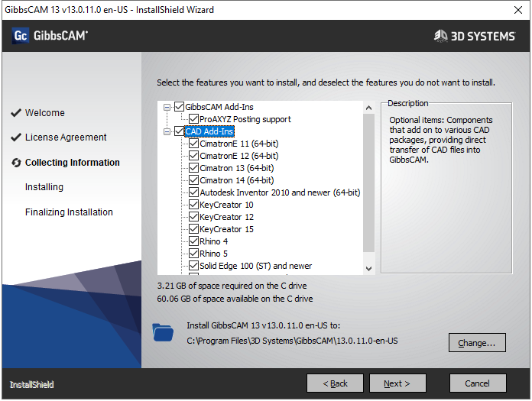Uncheck the Solid Edge 100 (ST) checkbox

193,265
